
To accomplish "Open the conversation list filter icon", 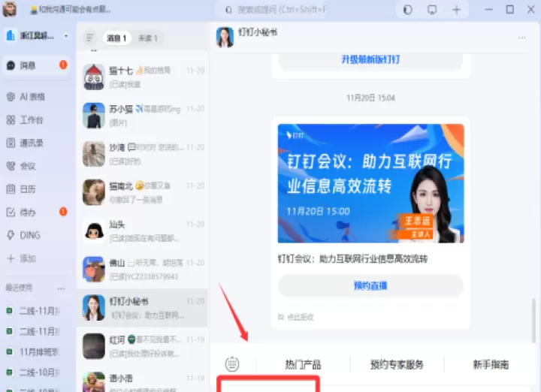I will tap(89, 38).
